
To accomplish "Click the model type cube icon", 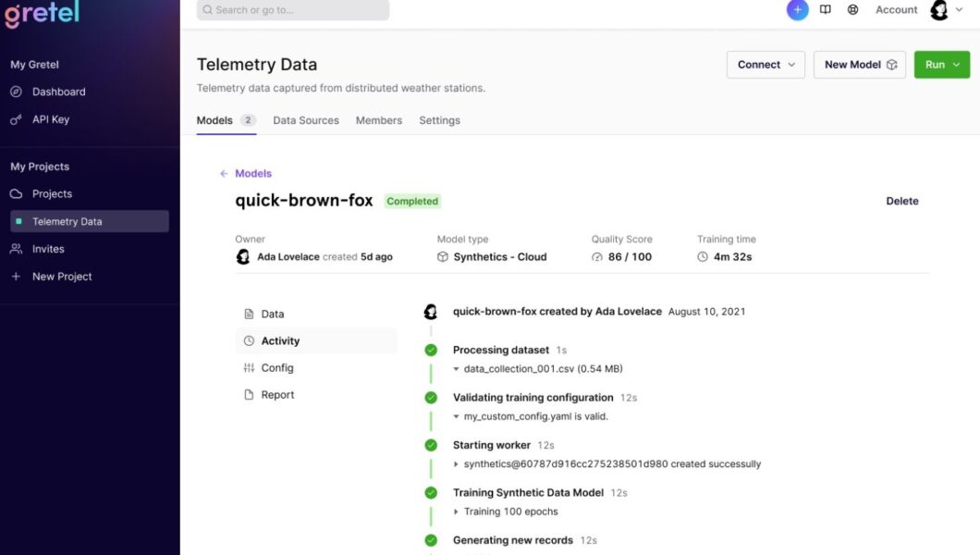I will pyautogui.click(x=443, y=257).
